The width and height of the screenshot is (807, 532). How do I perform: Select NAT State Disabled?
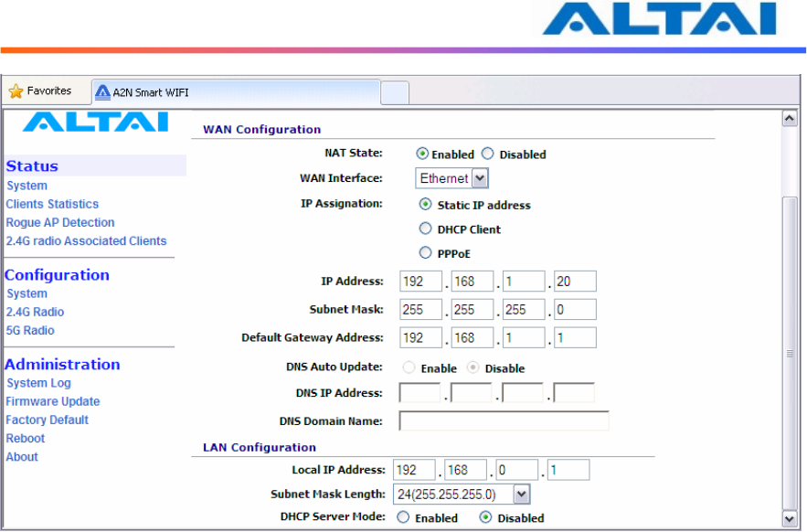487,154
